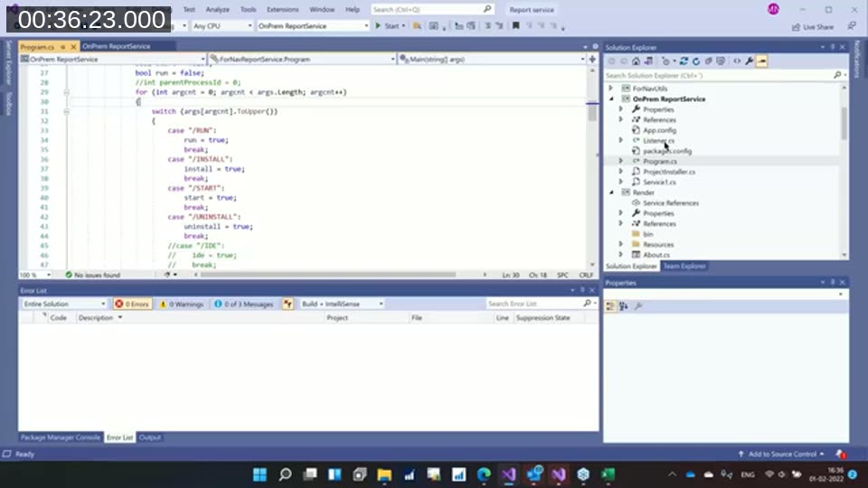Toggle the 0 Warnings filter button
The image size is (868, 488).
[x=182, y=305]
